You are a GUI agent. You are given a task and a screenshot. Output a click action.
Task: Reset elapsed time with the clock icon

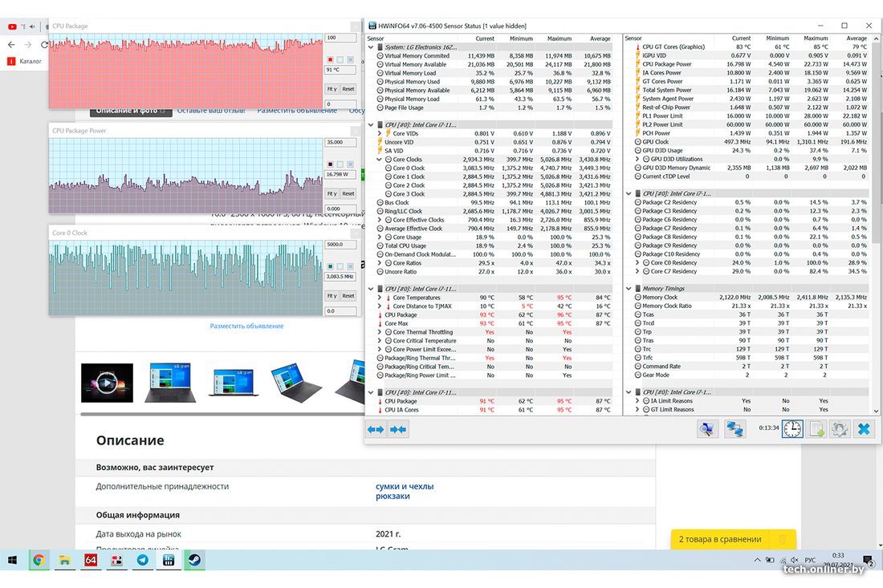(x=792, y=429)
